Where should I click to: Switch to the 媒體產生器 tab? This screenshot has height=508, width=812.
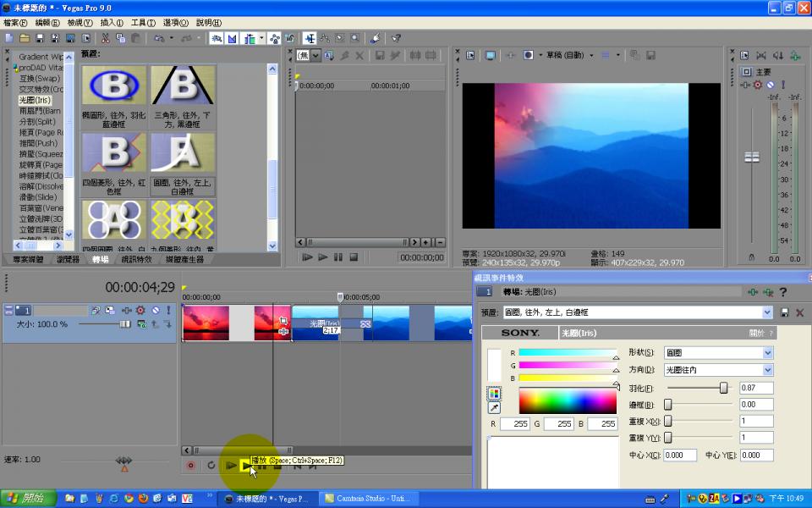click(184, 260)
